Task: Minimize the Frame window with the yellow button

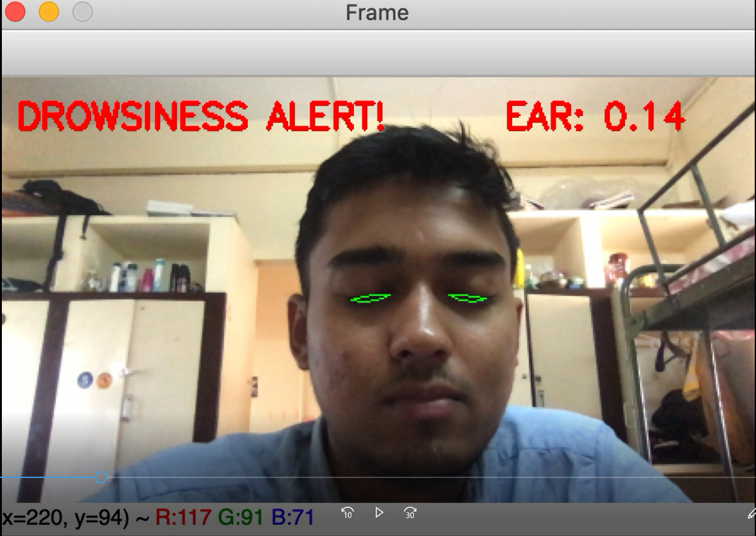Action: pos(49,12)
